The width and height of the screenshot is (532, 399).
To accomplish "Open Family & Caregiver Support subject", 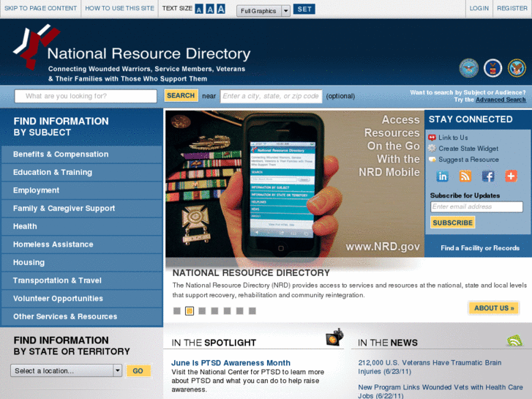I will coord(82,208).
